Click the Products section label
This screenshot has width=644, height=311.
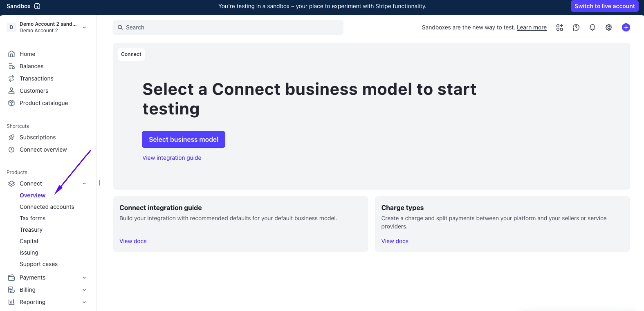coord(17,172)
